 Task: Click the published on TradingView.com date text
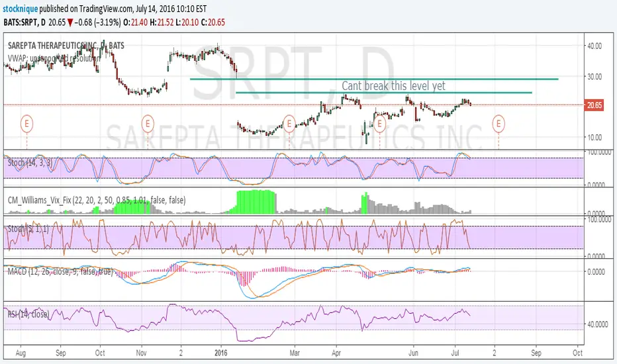click(x=122, y=8)
